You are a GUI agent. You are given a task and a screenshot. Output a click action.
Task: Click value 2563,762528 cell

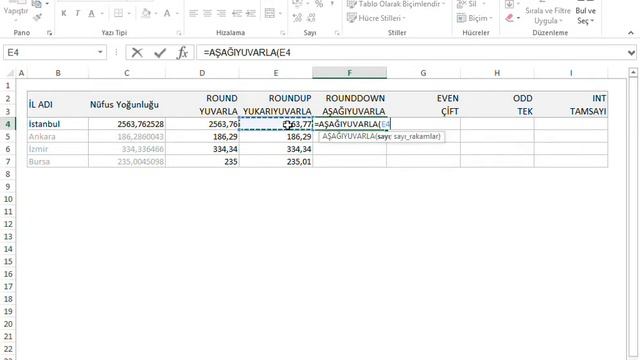pyautogui.click(x=127, y=124)
